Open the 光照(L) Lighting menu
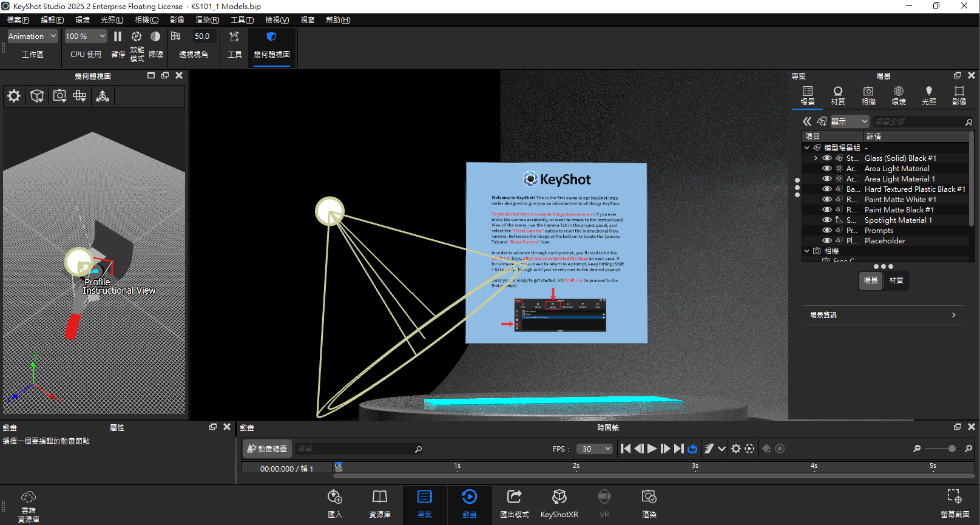 point(112,20)
